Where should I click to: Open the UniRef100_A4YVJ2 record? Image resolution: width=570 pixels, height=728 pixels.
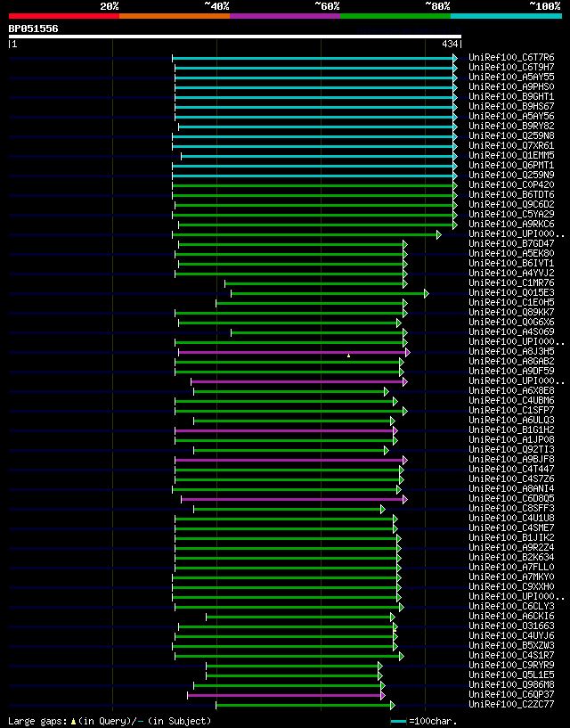pos(511,273)
